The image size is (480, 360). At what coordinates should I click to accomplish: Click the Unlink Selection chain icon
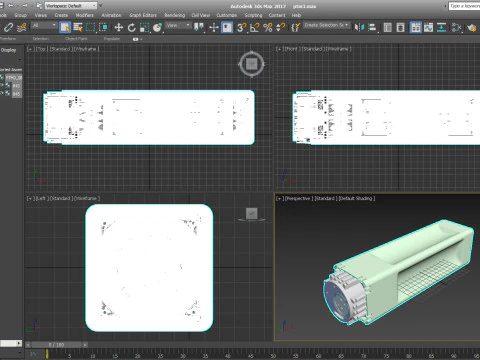(9, 27)
